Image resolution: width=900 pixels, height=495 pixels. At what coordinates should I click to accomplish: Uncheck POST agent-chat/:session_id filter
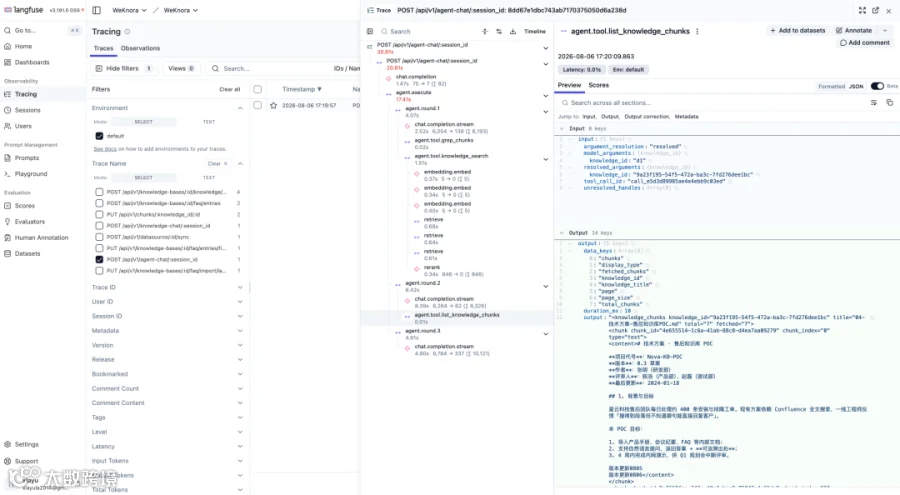pyautogui.click(x=99, y=260)
